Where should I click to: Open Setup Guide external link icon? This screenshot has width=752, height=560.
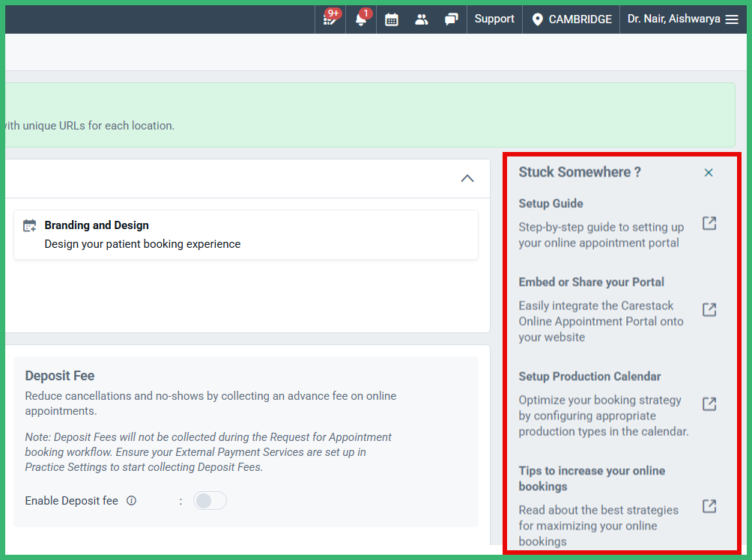709,223
